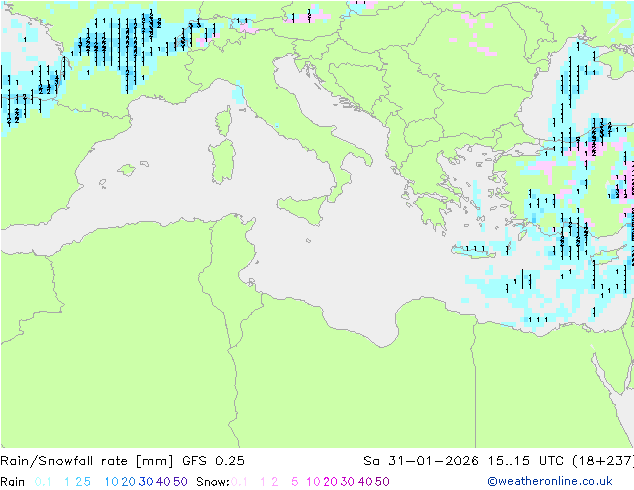The image size is (634, 490).
Task: Pick the Rain 40 legend color value
Action: pyautogui.click(x=163, y=482)
